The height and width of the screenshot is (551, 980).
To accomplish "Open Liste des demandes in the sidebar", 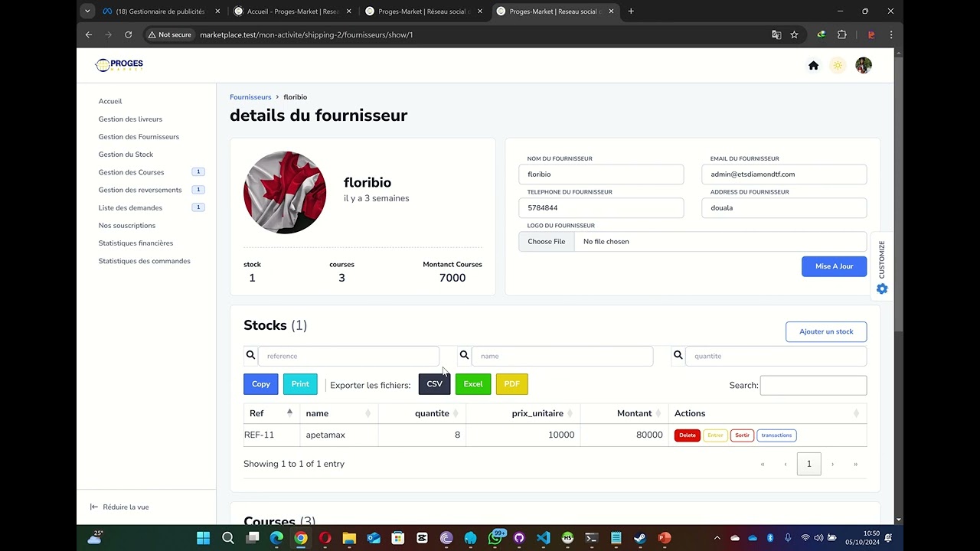I will (x=130, y=207).
